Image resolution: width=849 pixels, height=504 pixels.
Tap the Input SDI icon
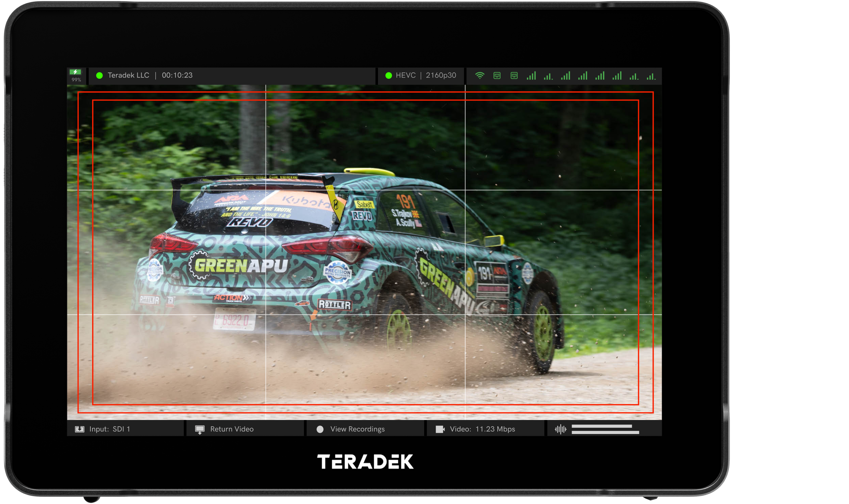coord(80,429)
